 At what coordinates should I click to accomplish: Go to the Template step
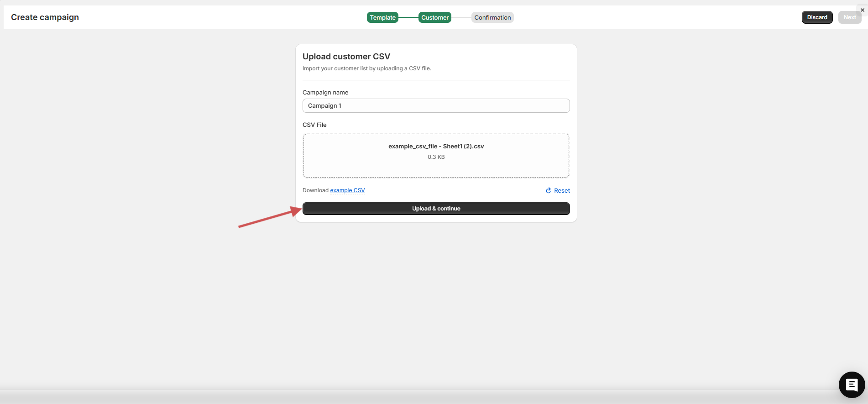382,17
